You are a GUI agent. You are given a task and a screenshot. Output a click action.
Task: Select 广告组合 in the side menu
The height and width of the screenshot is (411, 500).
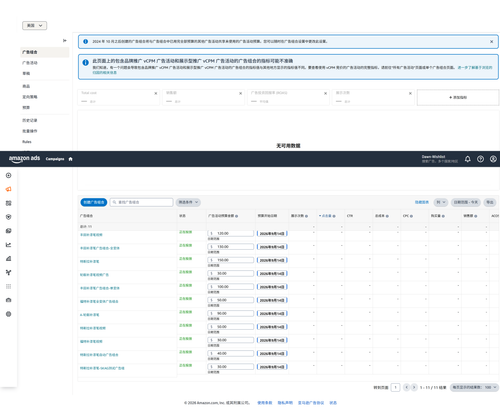point(44,52)
